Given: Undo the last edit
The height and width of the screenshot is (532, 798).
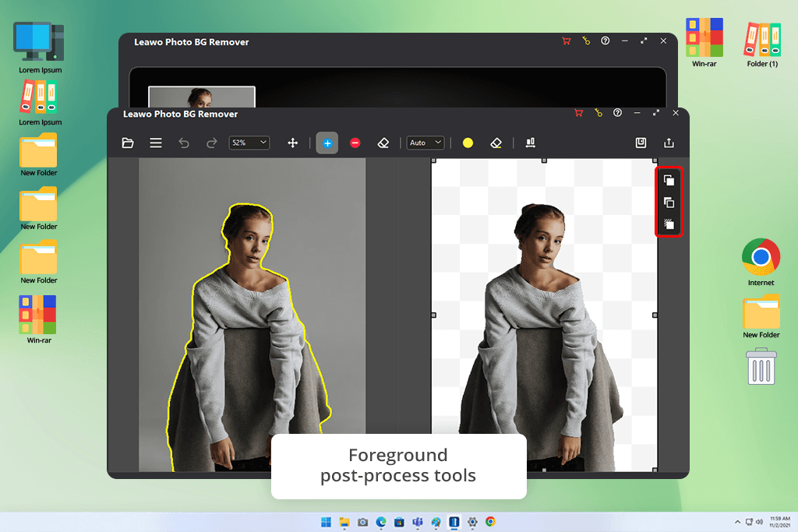Looking at the screenshot, I should tap(184, 143).
